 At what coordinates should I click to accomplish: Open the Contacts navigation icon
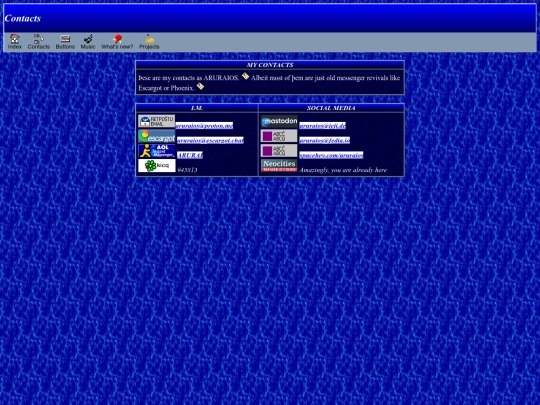tap(39, 42)
